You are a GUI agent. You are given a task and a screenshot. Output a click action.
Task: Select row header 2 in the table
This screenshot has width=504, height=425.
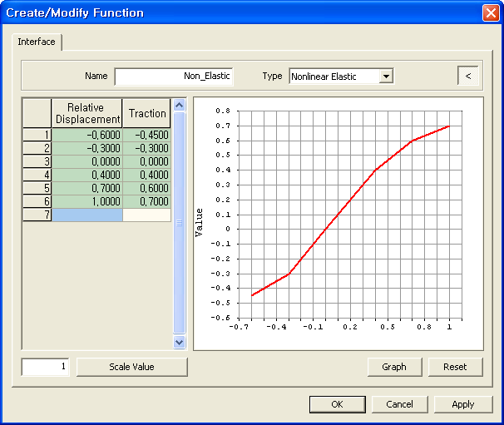click(x=37, y=148)
